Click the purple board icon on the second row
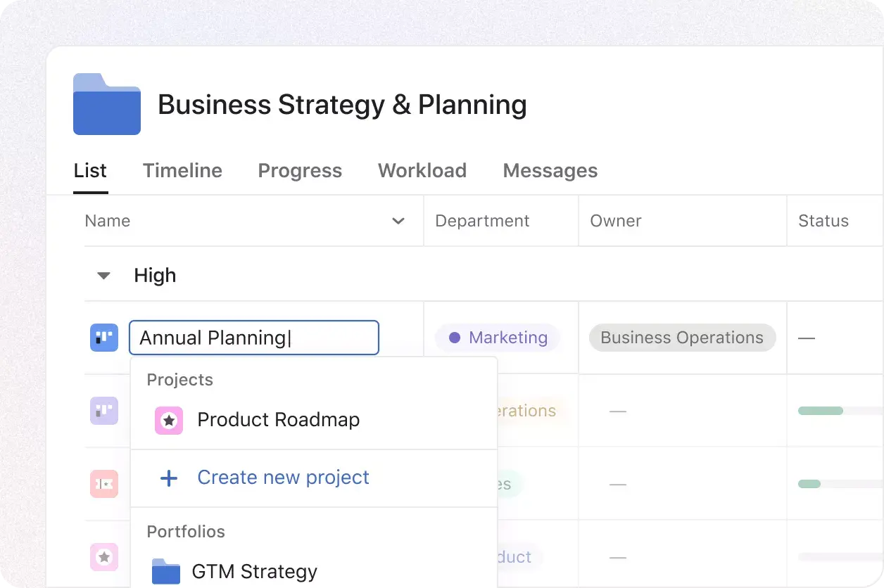The height and width of the screenshot is (588, 884). pos(103,411)
